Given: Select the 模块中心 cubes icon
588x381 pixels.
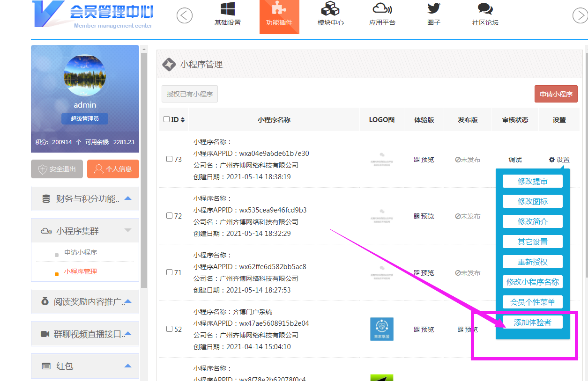Looking at the screenshot, I should point(330,9).
